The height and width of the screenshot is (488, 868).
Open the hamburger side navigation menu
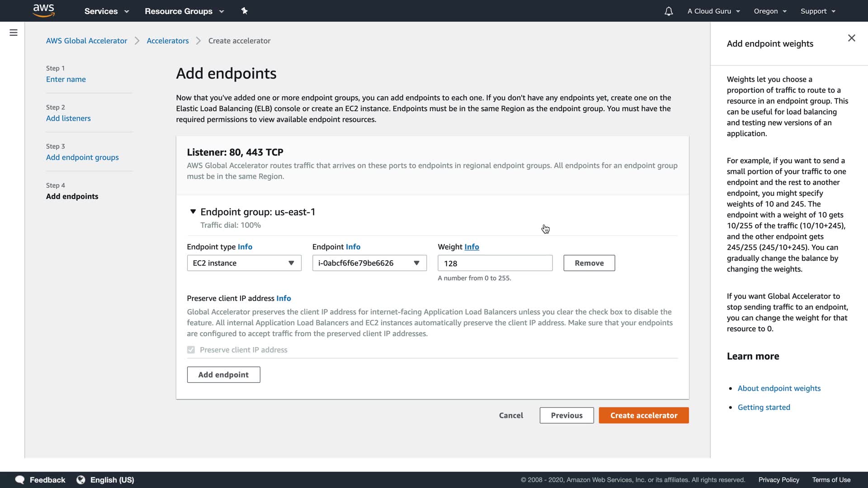[x=14, y=33]
